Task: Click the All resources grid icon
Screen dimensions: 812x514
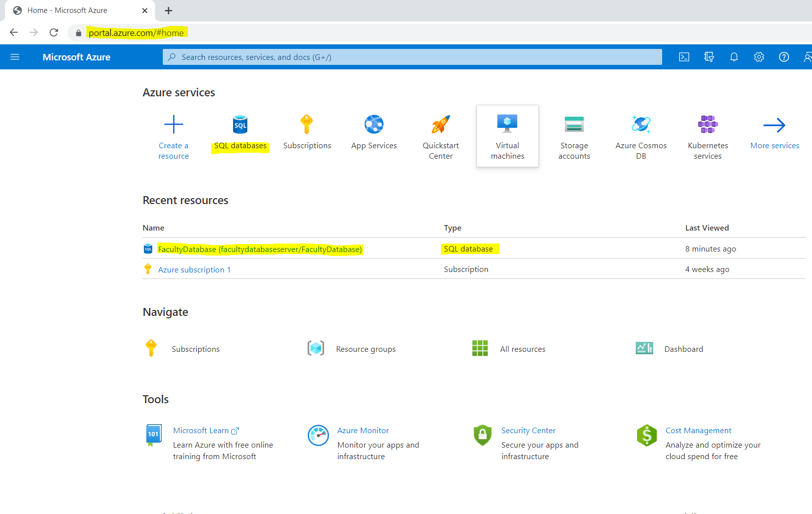Action: point(480,348)
